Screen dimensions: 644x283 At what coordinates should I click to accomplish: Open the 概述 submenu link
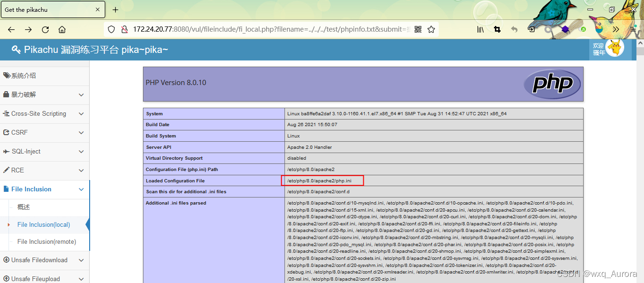click(x=24, y=207)
